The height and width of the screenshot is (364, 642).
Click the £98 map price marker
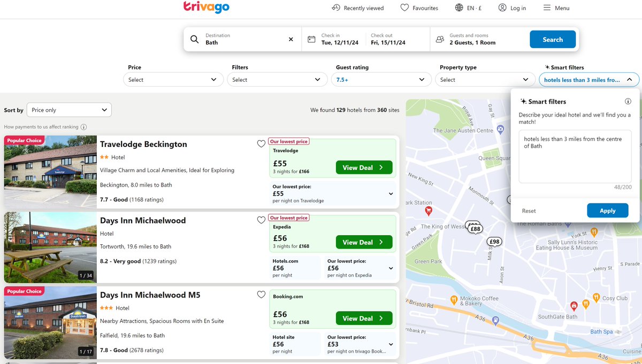494,242
